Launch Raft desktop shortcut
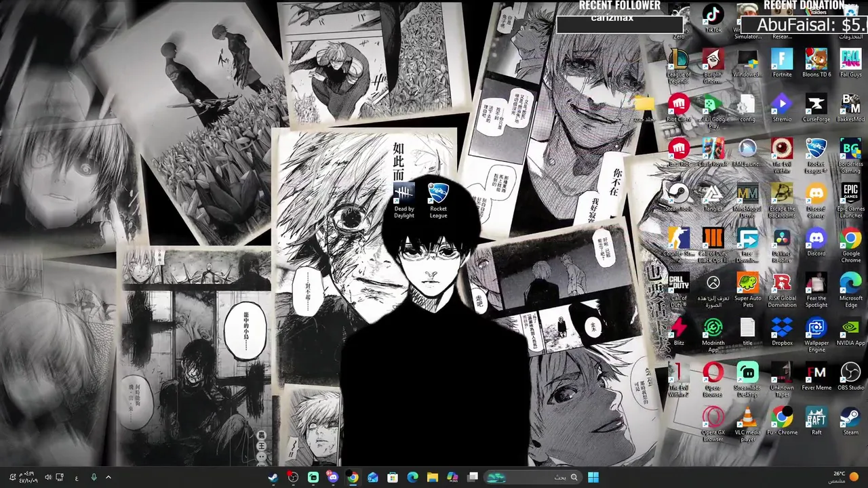 click(816, 421)
